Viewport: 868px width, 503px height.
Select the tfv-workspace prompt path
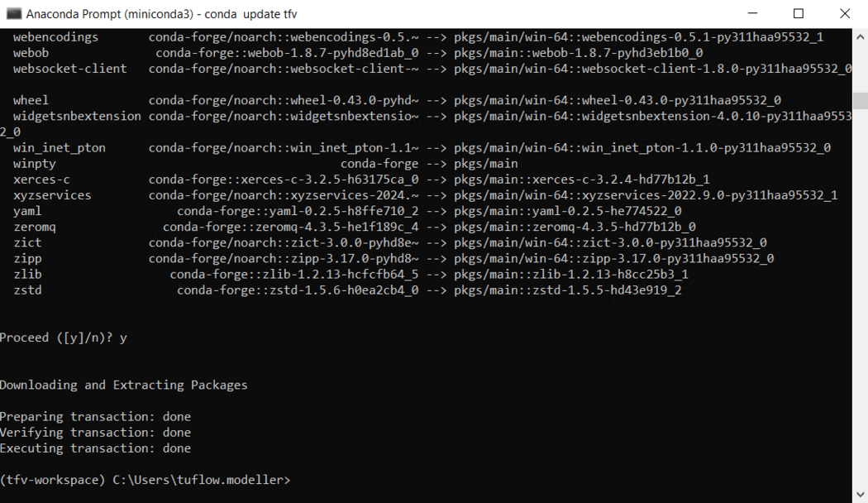point(145,480)
